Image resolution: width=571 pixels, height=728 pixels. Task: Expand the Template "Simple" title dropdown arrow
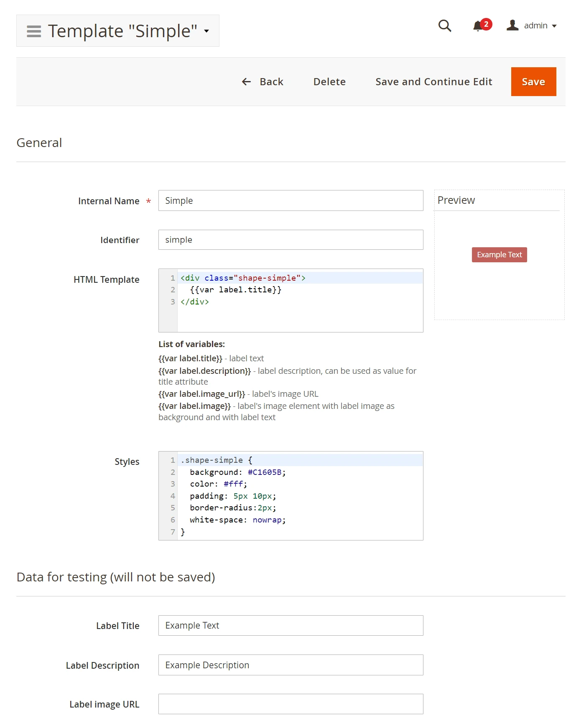point(206,31)
